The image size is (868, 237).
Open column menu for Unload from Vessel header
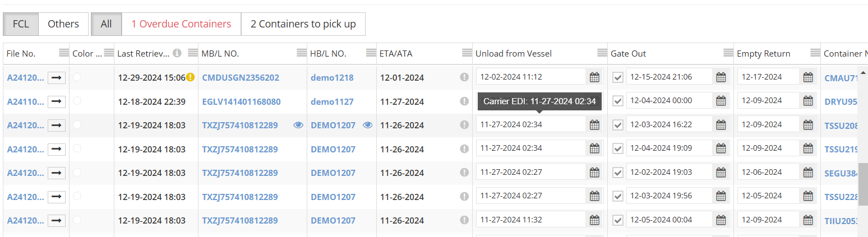pos(602,53)
